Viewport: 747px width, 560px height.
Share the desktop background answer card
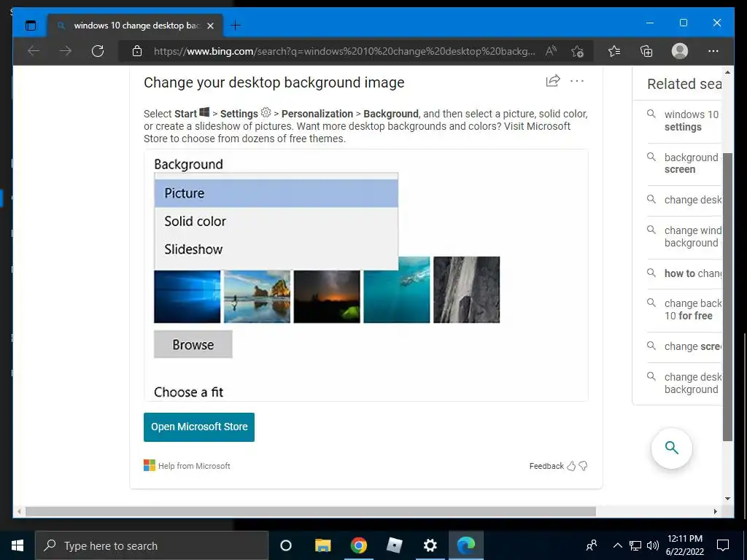(553, 81)
